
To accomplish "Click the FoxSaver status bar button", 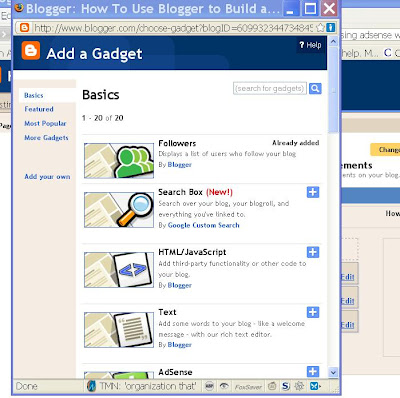I will pos(248,387).
